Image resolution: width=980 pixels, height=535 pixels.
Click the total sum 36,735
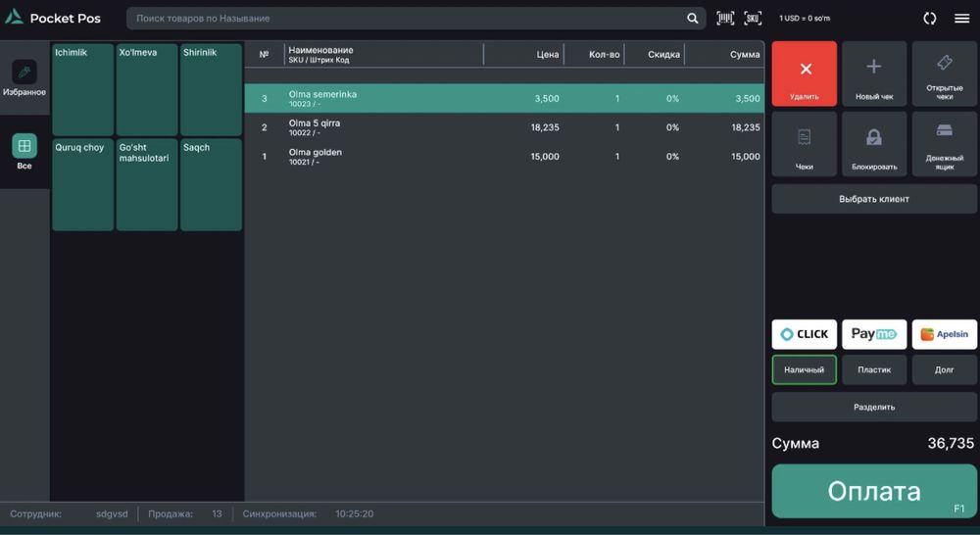click(x=951, y=443)
